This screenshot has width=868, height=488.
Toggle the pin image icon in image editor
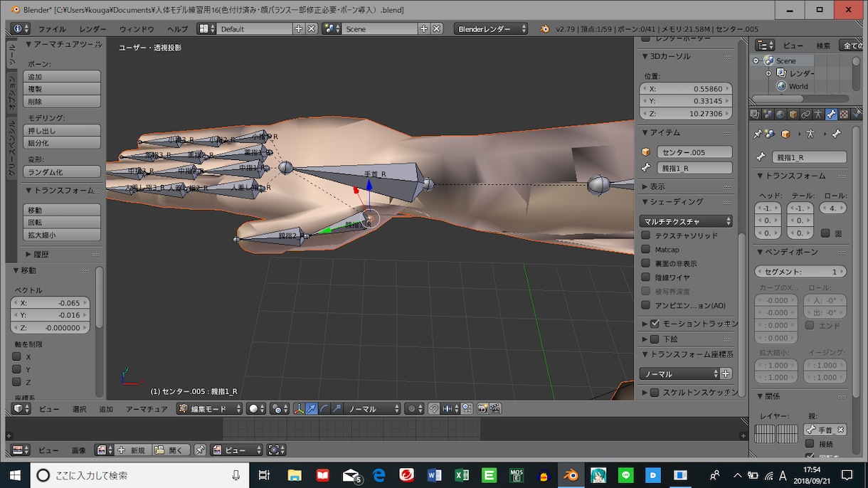(200, 450)
